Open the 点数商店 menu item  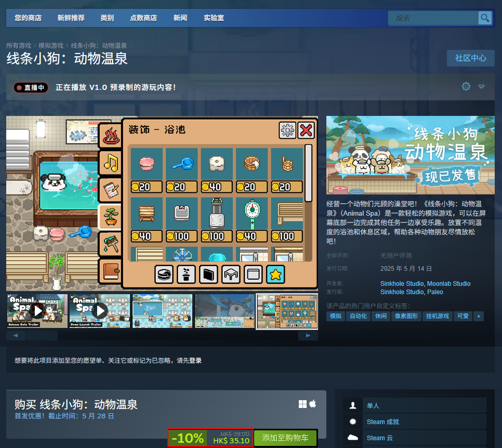click(x=143, y=18)
